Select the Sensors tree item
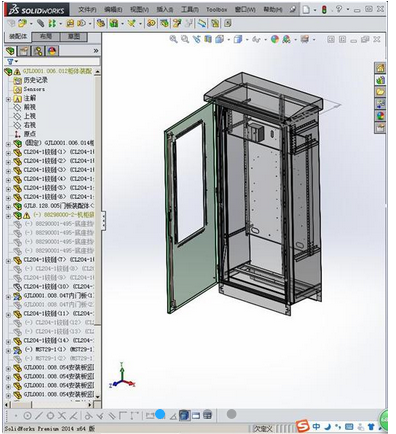Screen dimensions: 396x434 coord(34,89)
